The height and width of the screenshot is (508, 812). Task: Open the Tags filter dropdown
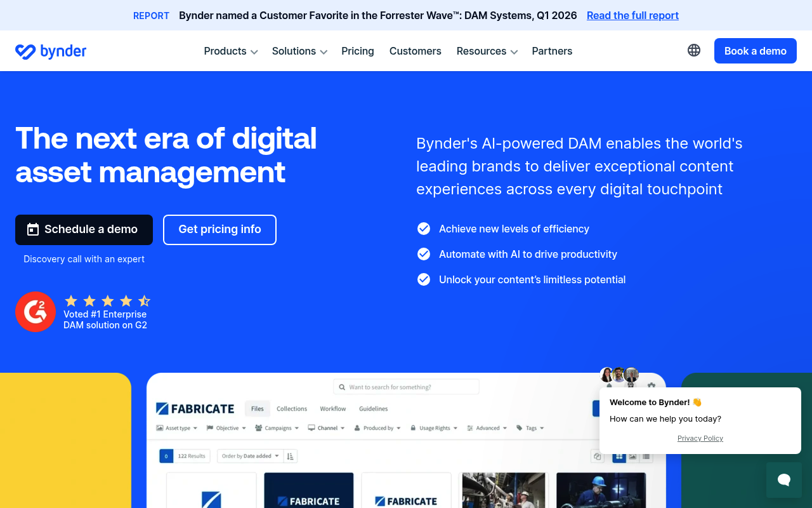(530, 428)
